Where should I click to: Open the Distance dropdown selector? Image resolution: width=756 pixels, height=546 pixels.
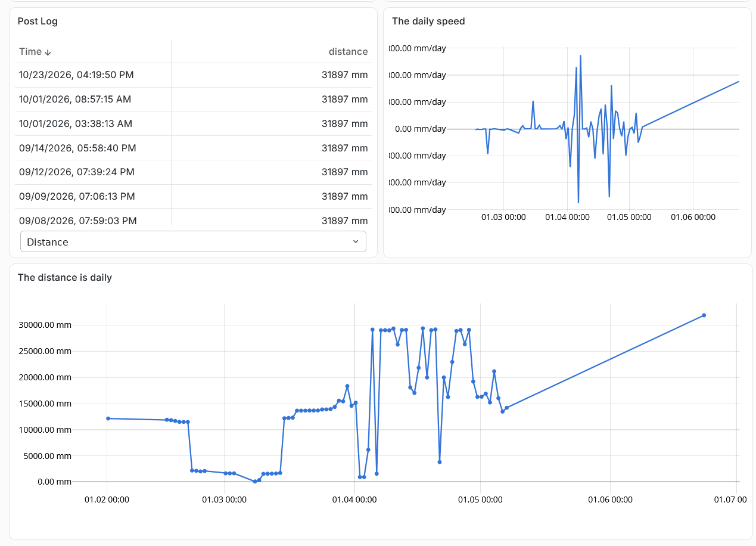click(x=193, y=241)
